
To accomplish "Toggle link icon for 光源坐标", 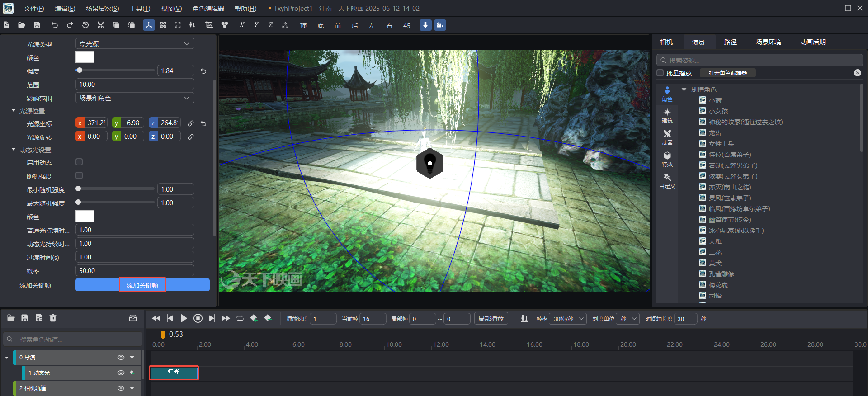I will click(x=191, y=123).
